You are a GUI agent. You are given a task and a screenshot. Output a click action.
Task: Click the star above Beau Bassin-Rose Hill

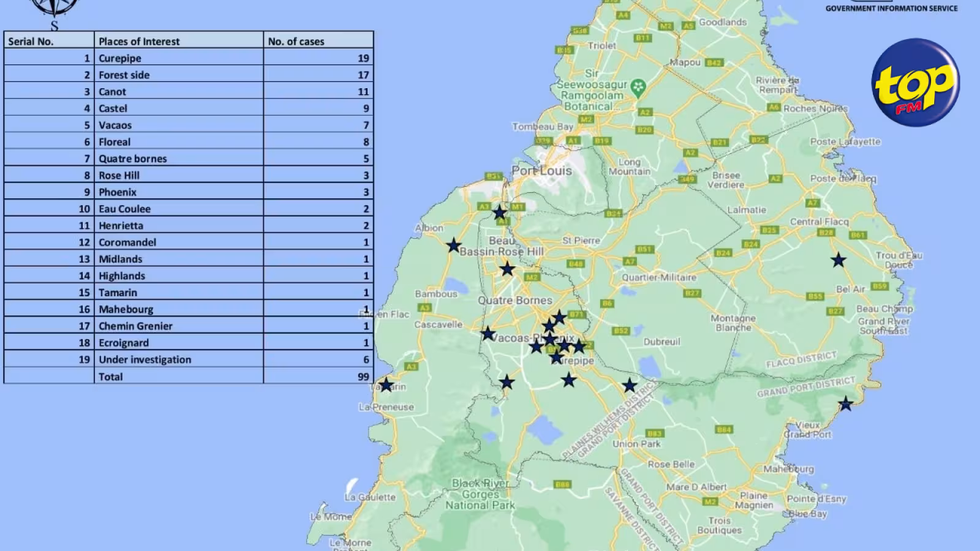coord(500,212)
